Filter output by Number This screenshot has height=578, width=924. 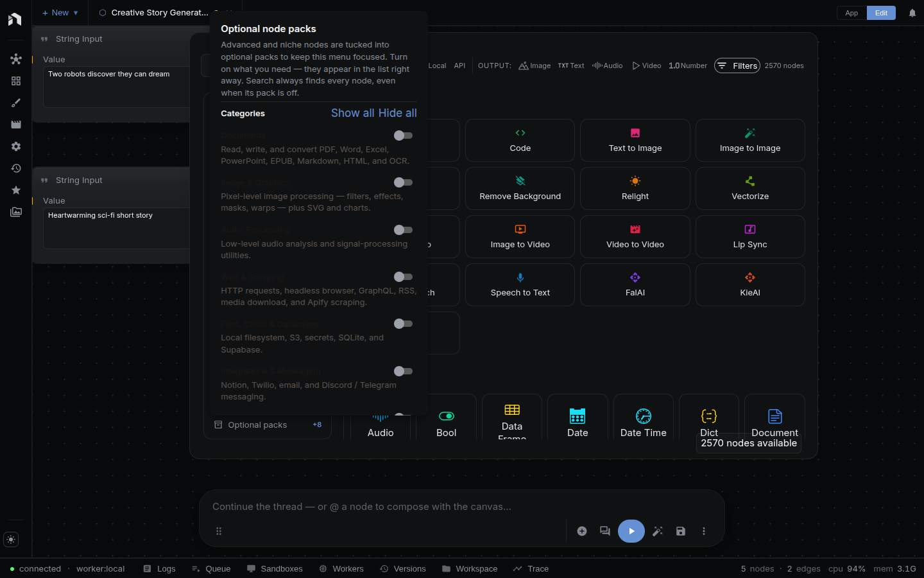(x=688, y=66)
